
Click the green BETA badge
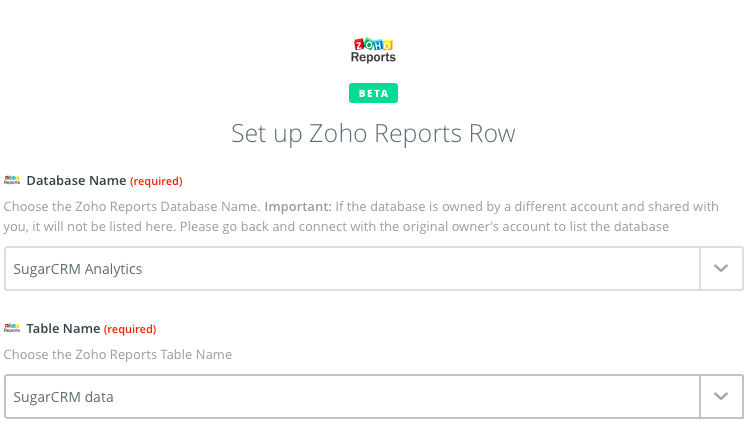(x=374, y=93)
